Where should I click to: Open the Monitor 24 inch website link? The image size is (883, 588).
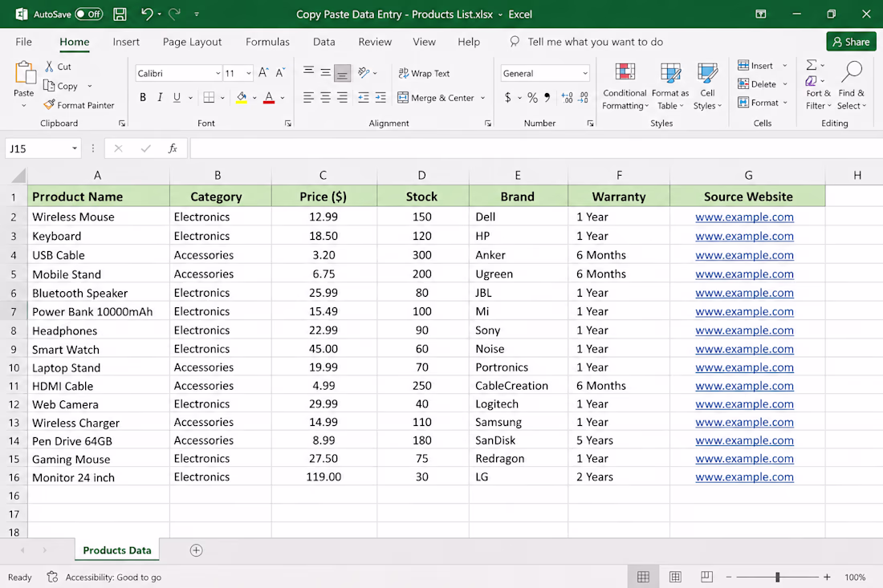pyautogui.click(x=744, y=477)
